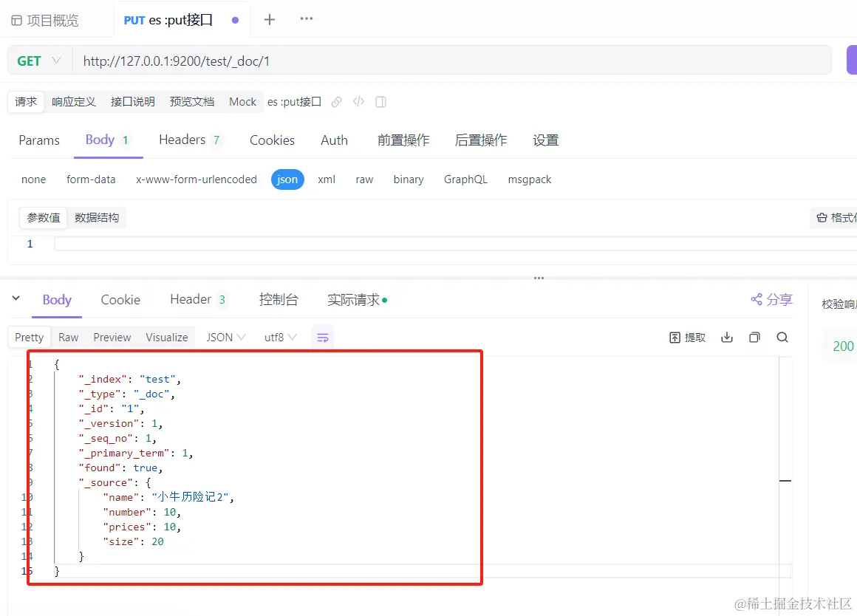
Task: Open the Auth tab
Action: [334, 140]
